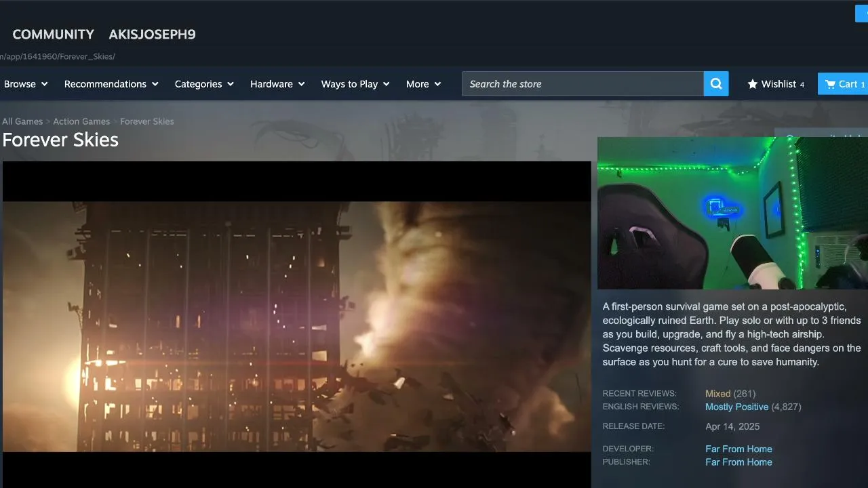Open the AKISJOSEPH9 profile menu
Viewport: 868px width, 488px height.
pyautogui.click(x=152, y=35)
